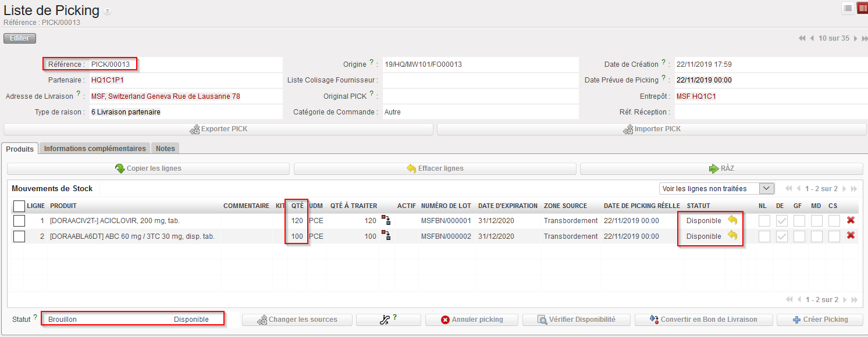Sort table by DATE D'EXPIRATION column header
This screenshot has width=868, height=337.
point(508,206)
